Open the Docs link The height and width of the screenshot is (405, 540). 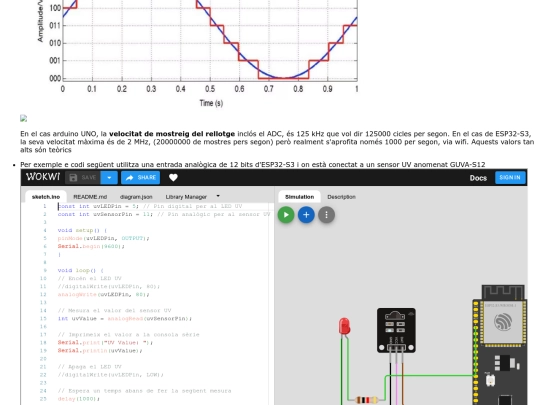pyautogui.click(x=478, y=178)
